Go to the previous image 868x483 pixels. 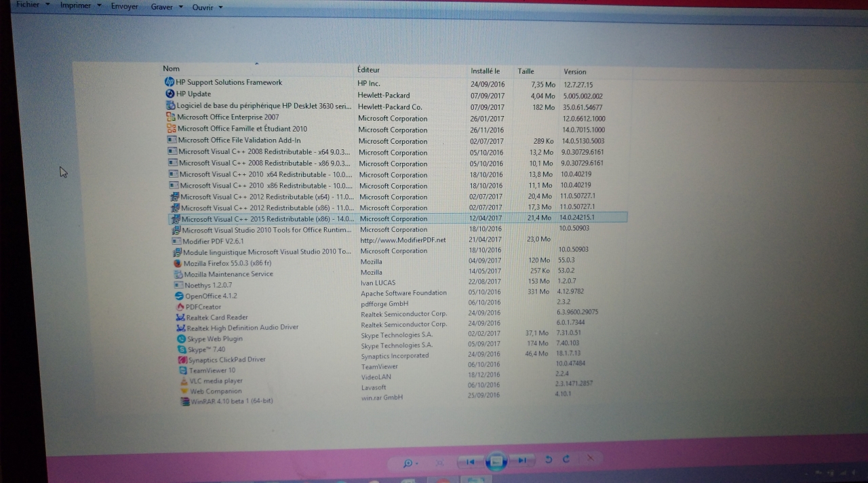(469, 462)
